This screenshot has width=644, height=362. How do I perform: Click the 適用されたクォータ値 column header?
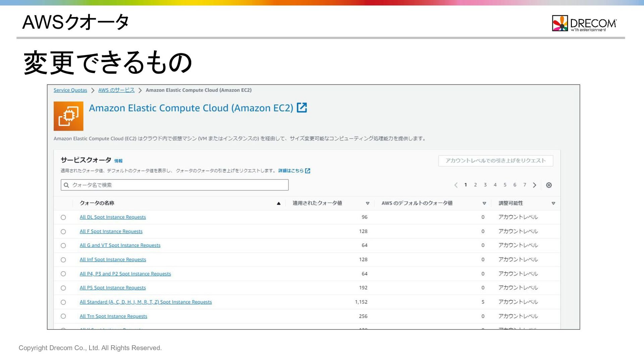pyautogui.click(x=317, y=203)
